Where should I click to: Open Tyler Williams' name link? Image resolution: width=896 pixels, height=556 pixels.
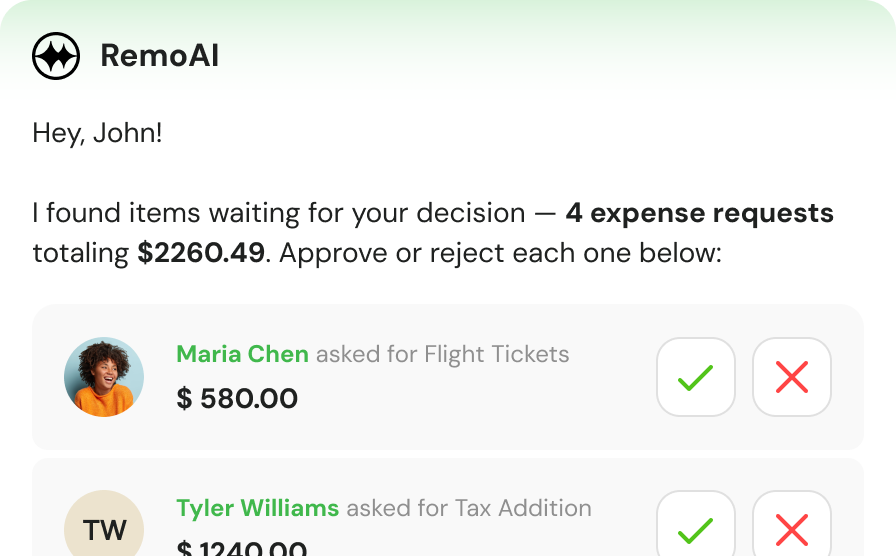pyautogui.click(x=258, y=508)
